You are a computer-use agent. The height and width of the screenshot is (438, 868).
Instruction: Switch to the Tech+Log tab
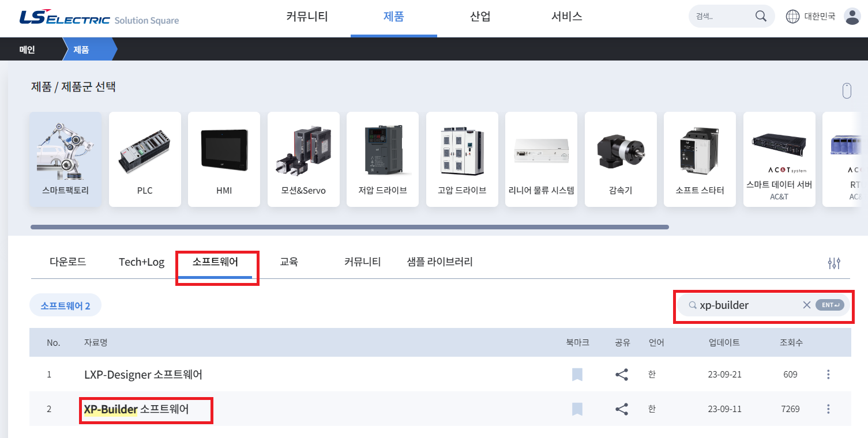pyautogui.click(x=142, y=262)
